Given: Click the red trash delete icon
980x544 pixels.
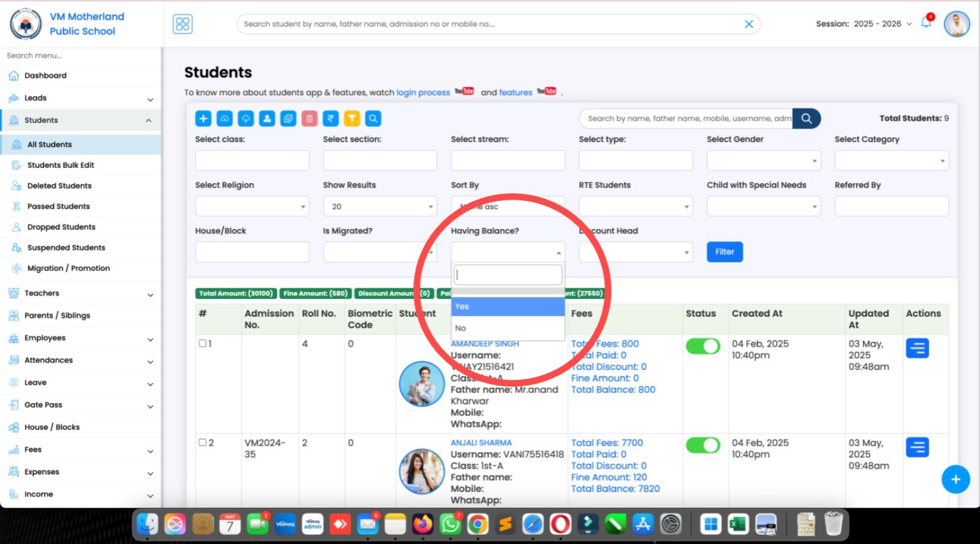Looking at the screenshot, I should pos(310,119).
